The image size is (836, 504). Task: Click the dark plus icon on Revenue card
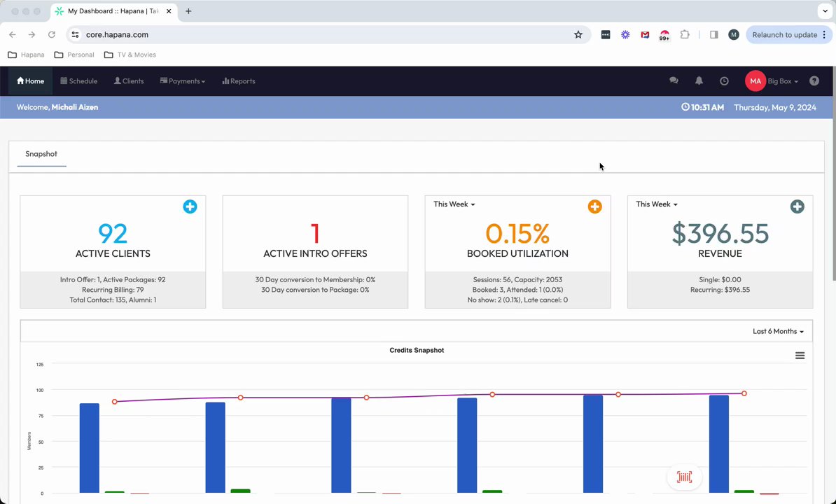click(797, 206)
